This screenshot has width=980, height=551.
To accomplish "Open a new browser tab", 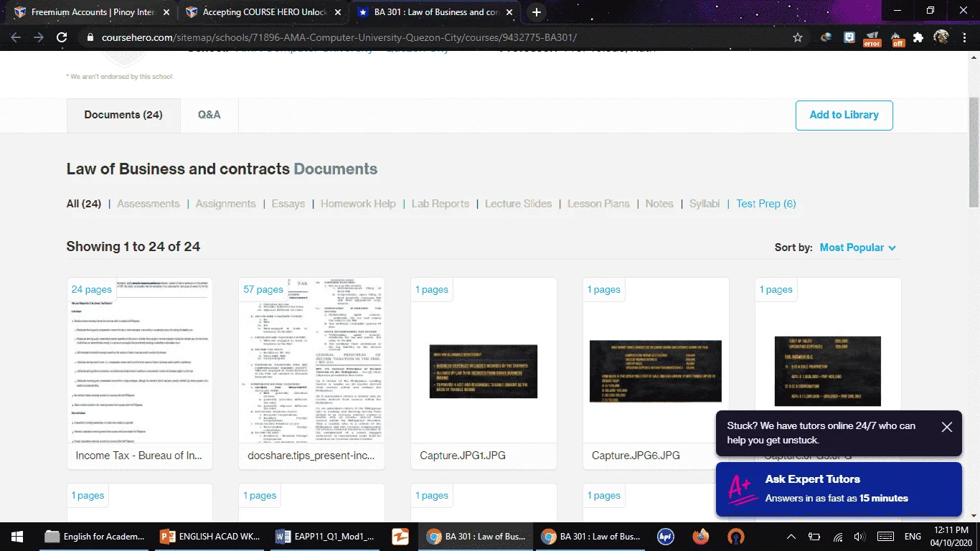I will pos(537,12).
